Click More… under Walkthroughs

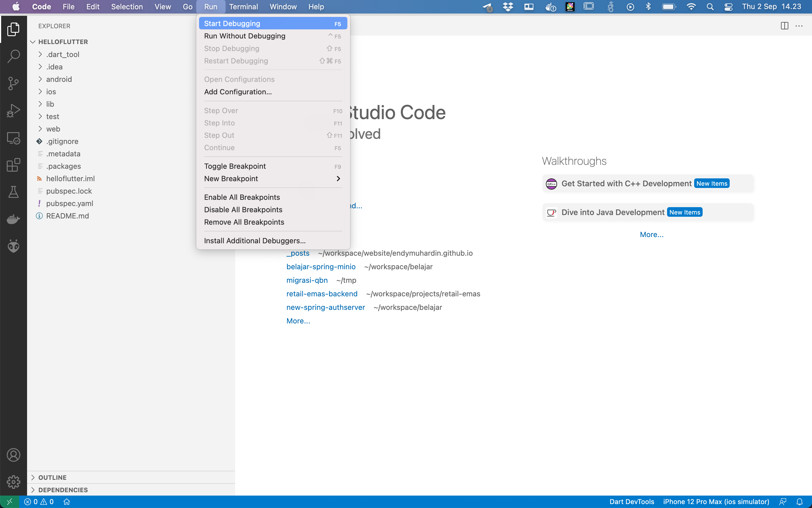[652, 235]
